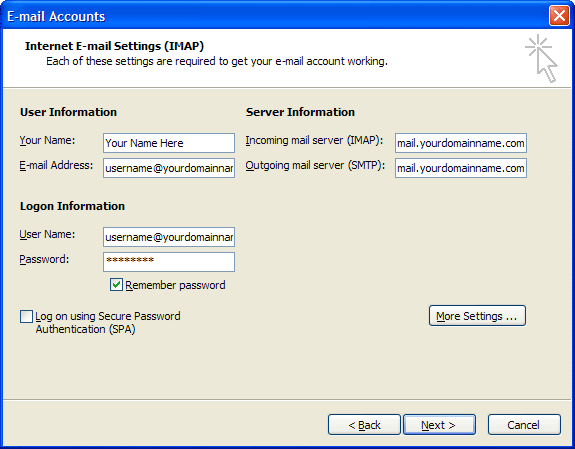The width and height of the screenshot is (575, 449).
Task: Close the E-mail Accounts dialog
Action: (x=559, y=16)
